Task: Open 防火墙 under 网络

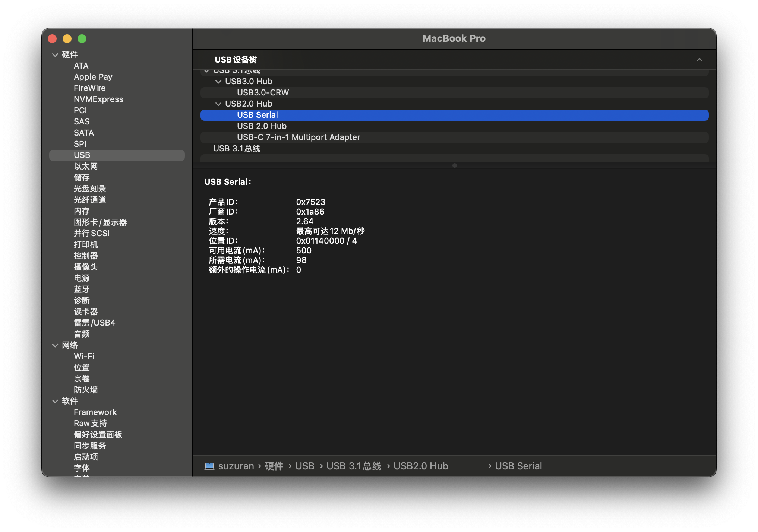Action: pyautogui.click(x=117, y=390)
